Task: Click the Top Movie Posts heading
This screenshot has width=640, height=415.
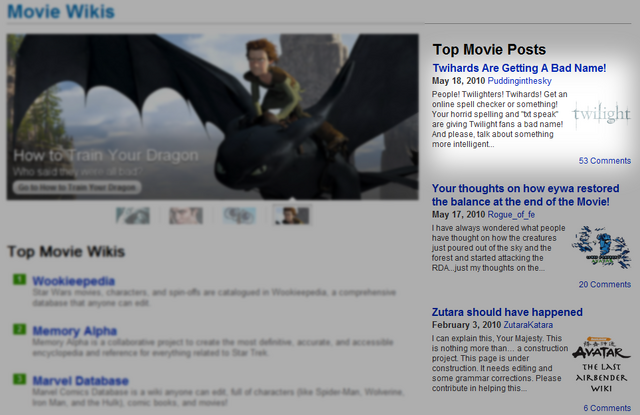Action: click(x=489, y=50)
